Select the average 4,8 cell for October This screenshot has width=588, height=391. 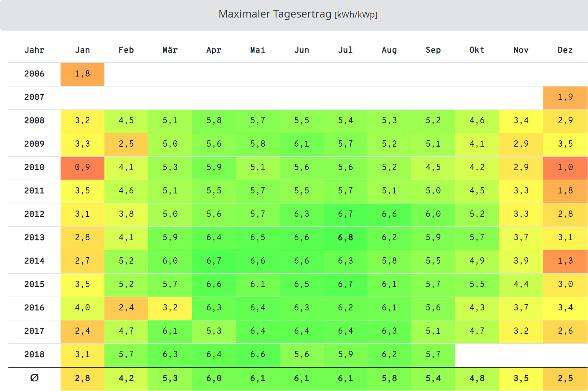477,378
